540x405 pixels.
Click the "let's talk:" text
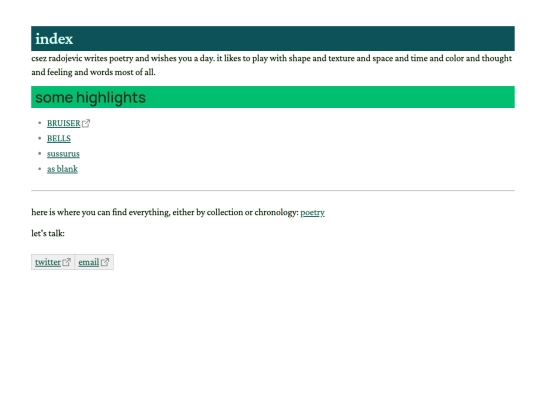[x=48, y=233]
